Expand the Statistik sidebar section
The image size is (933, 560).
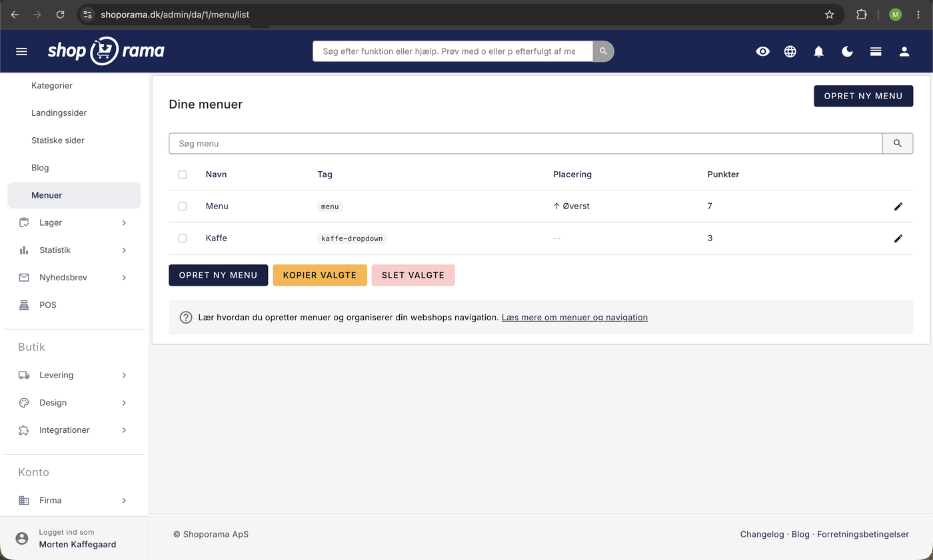tap(74, 250)
